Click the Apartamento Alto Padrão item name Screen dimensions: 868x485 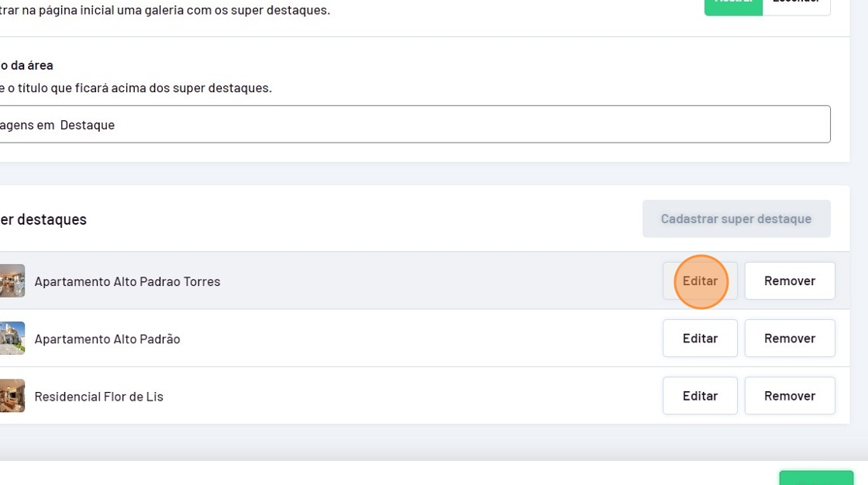coord(107,339)
